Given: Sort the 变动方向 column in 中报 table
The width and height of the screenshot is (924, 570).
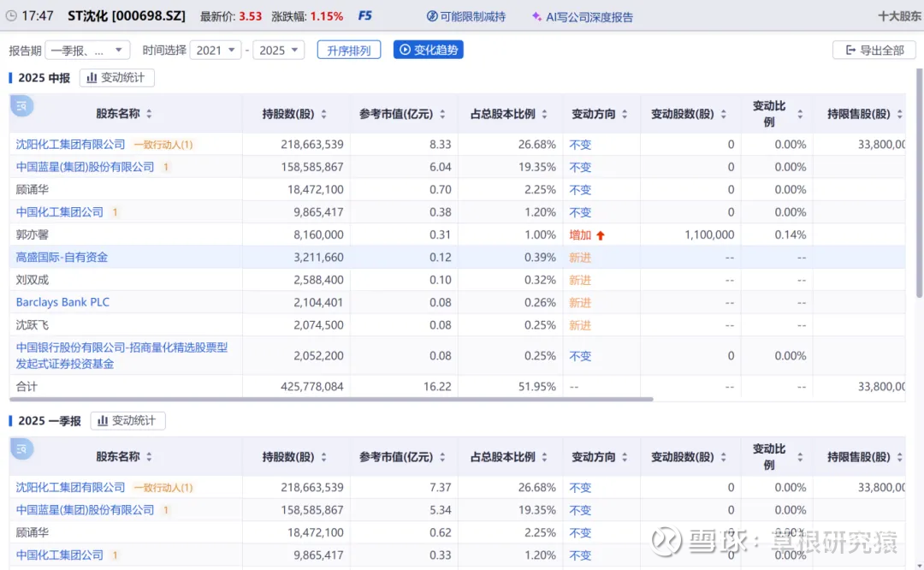Looking at the screenshot, I should pos(625,114).
